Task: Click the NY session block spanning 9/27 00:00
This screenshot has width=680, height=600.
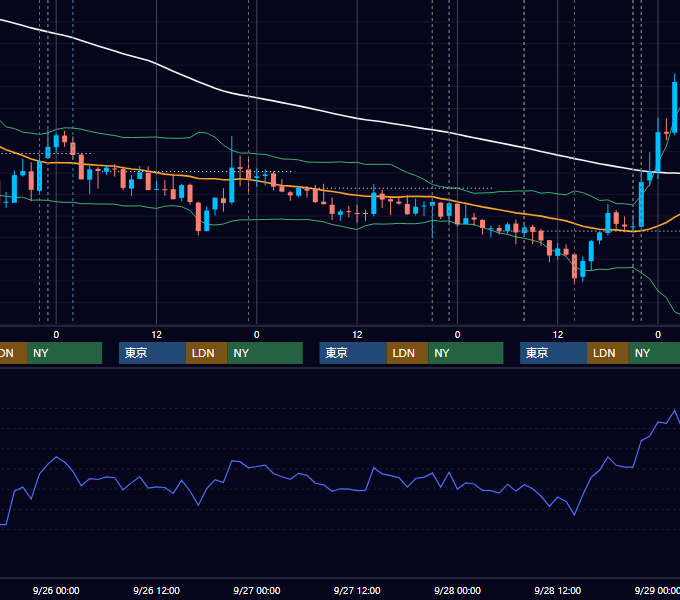Action: pyautogui.click(x=265, y=353)
